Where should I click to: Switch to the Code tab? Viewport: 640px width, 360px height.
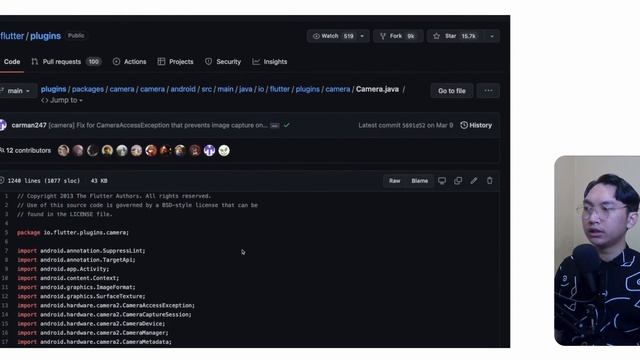pyautogui.click(x=12, y=62)
